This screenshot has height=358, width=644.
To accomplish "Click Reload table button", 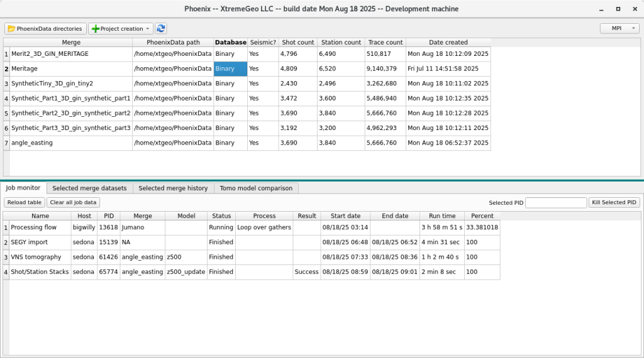I will 25,202.
